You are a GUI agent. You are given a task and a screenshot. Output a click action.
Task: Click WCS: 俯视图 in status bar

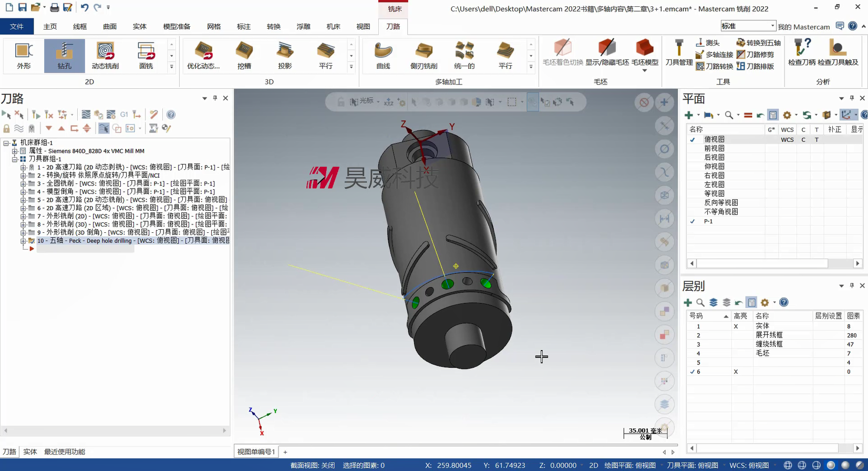[749, 465]
